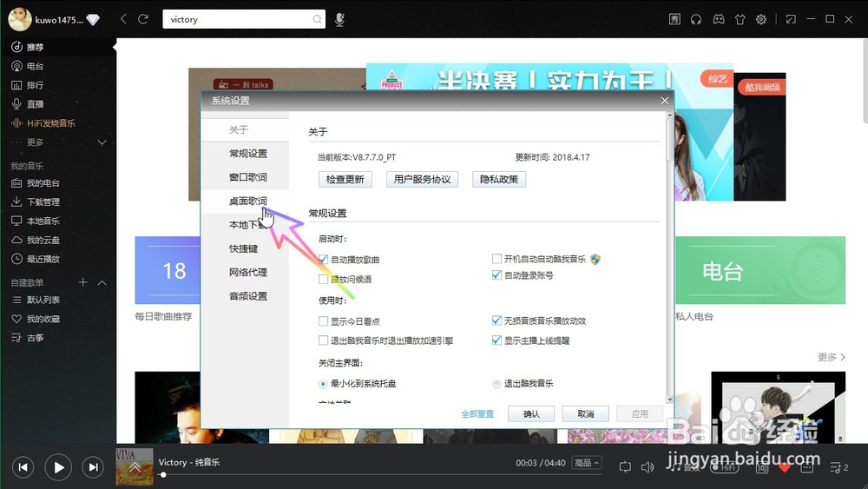Open 更多 link on right of page

click(x=831, y=357)
